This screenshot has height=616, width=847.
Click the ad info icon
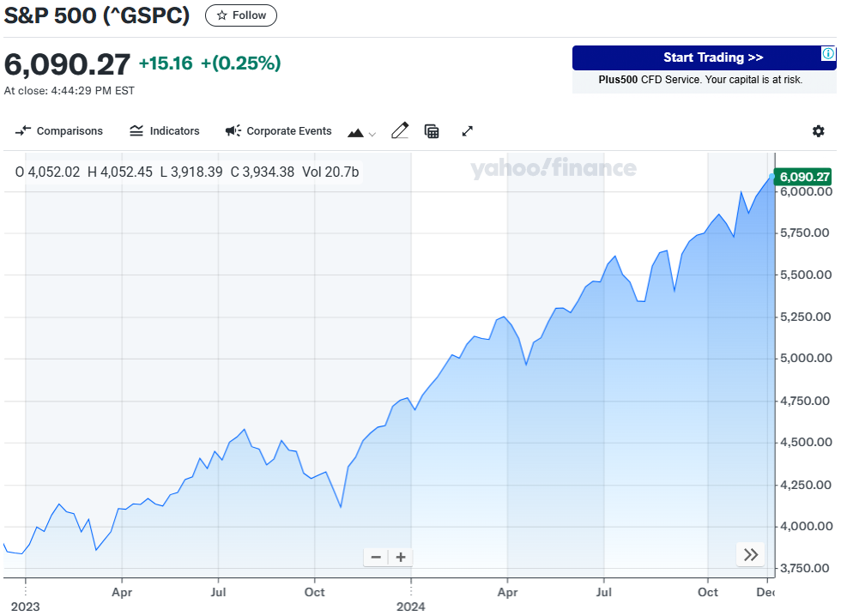(828, 53)
